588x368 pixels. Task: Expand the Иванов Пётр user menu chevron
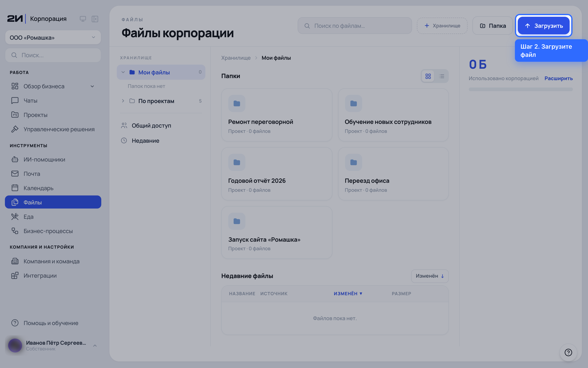pyautogui.click(x=95, y=346)
